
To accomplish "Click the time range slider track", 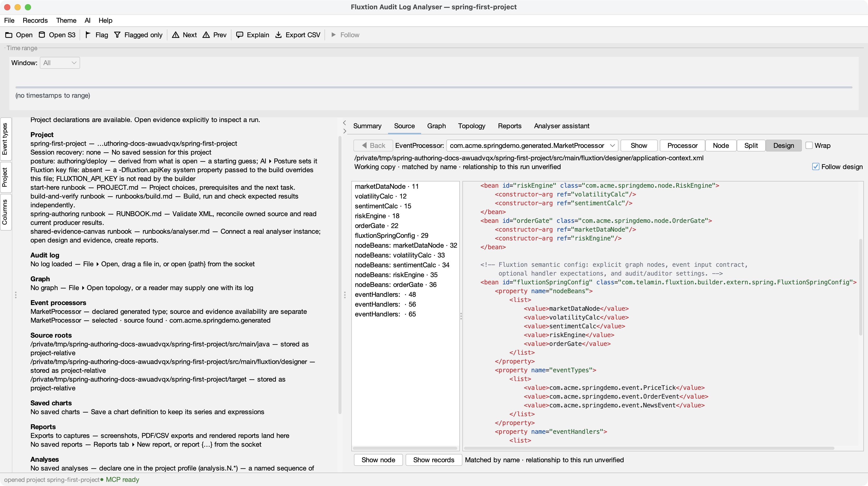I will (434, 87).
